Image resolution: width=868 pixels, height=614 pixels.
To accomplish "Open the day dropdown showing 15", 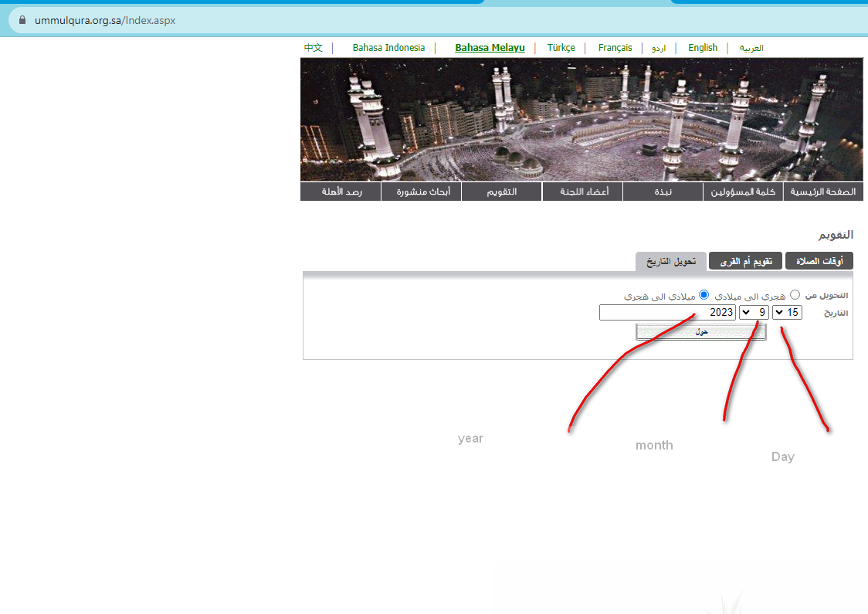I will click(787, 312).
